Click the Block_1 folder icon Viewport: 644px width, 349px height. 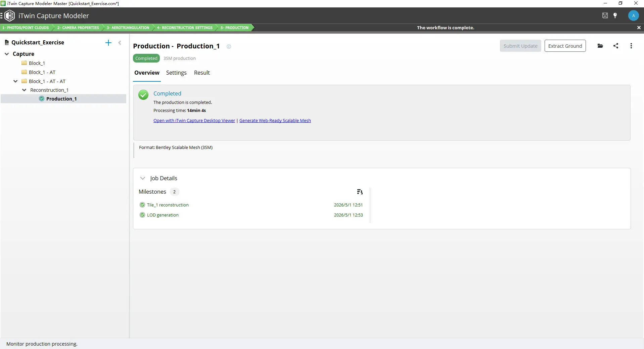point(24,63)
